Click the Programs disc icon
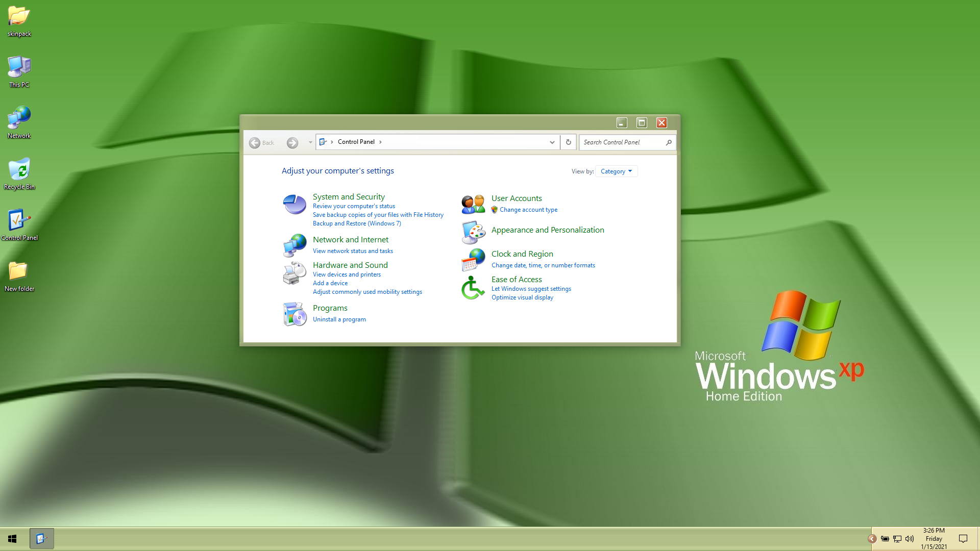 point(295,314)
